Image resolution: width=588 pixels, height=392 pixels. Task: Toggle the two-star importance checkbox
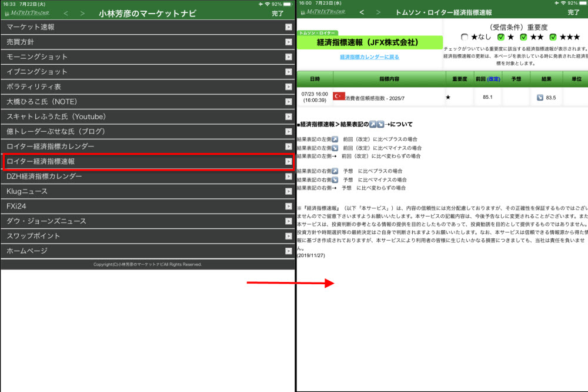(x=523, y=37)
